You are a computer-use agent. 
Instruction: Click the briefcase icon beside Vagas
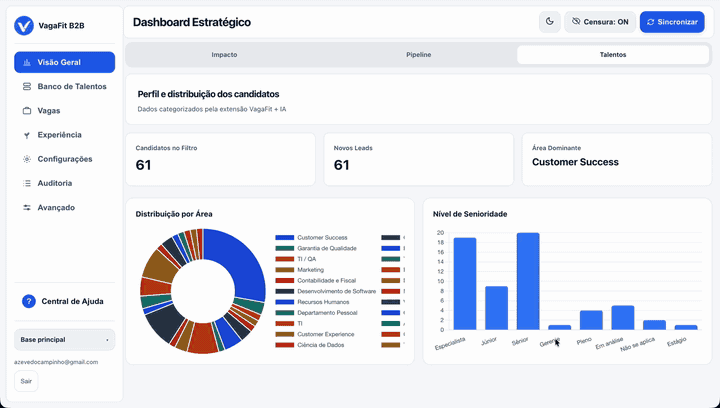[27, 111]
